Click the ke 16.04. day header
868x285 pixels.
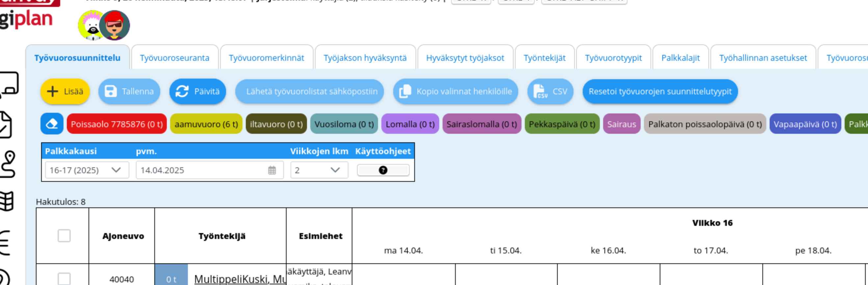pyautogui.click(x=608, y=251)
